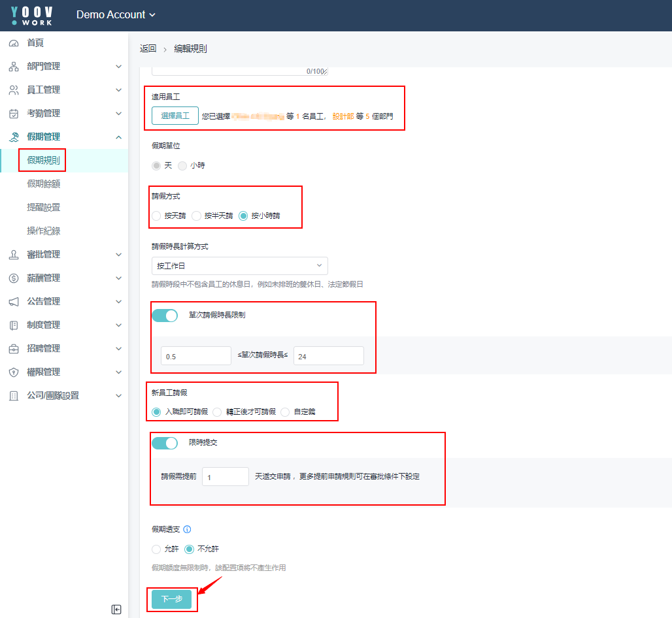Click the payroll management dollar icon
Viewport: 672px width, 618px height.
(x=14, y=278)
